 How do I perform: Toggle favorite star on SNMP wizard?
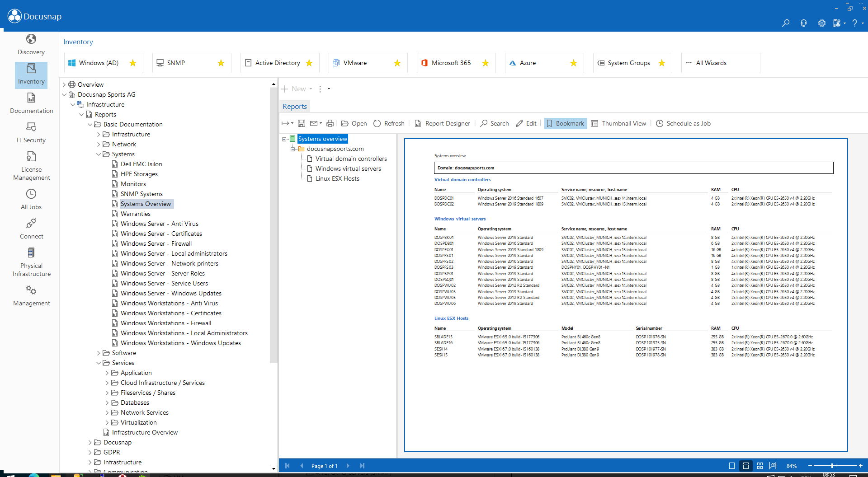click(x=221, y=63)
